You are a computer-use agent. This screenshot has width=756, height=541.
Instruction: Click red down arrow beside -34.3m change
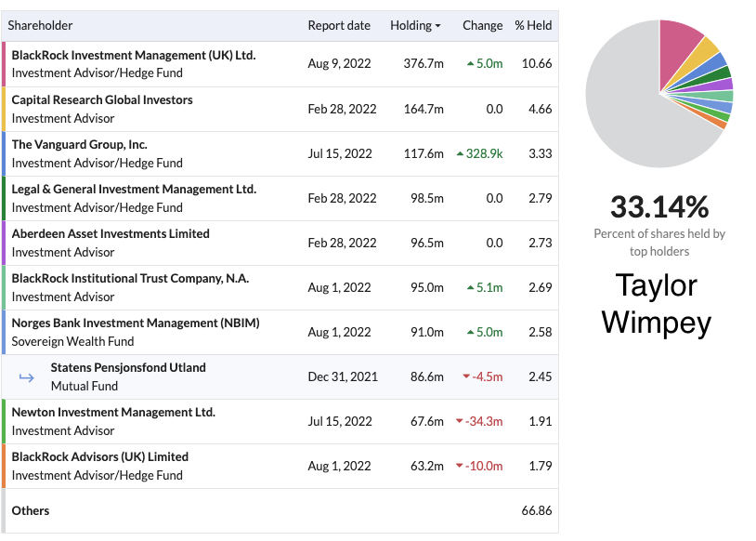point(460,421)
